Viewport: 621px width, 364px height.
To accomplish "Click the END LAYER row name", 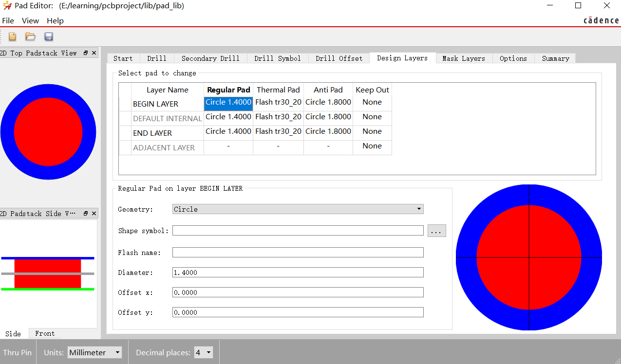I will tap(168, 133).
